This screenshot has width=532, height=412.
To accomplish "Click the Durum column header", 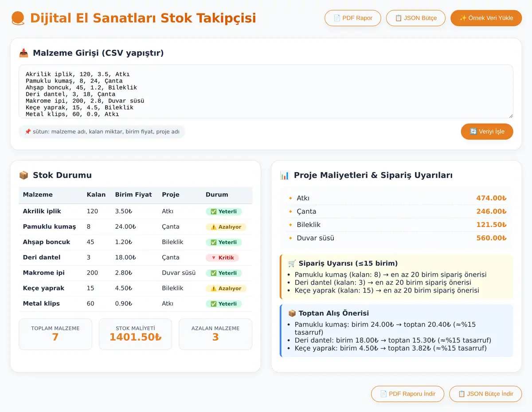I will (x=217, y=195).
